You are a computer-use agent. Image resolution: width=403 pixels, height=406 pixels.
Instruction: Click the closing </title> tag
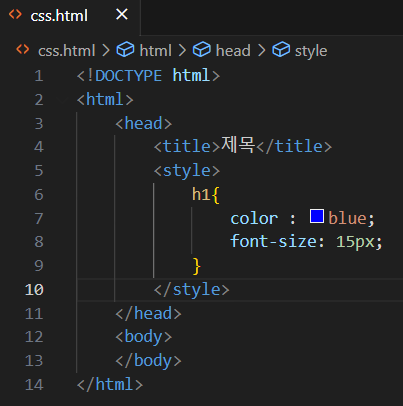(294, 147)
